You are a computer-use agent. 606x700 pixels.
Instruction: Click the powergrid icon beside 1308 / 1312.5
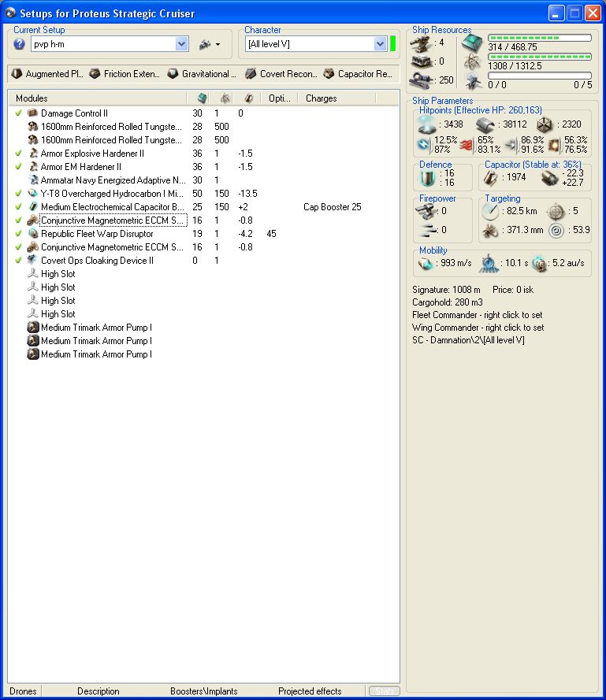click(472, 62)
